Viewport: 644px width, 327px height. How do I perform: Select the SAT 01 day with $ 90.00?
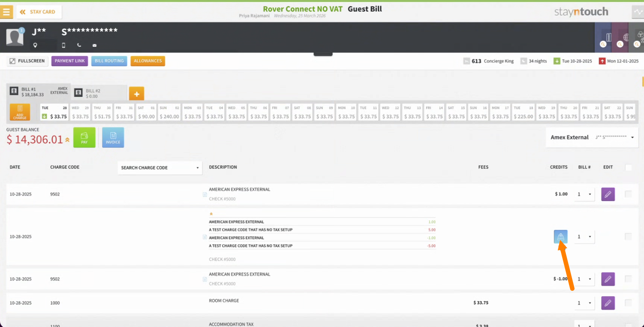(x=146, y=112)
